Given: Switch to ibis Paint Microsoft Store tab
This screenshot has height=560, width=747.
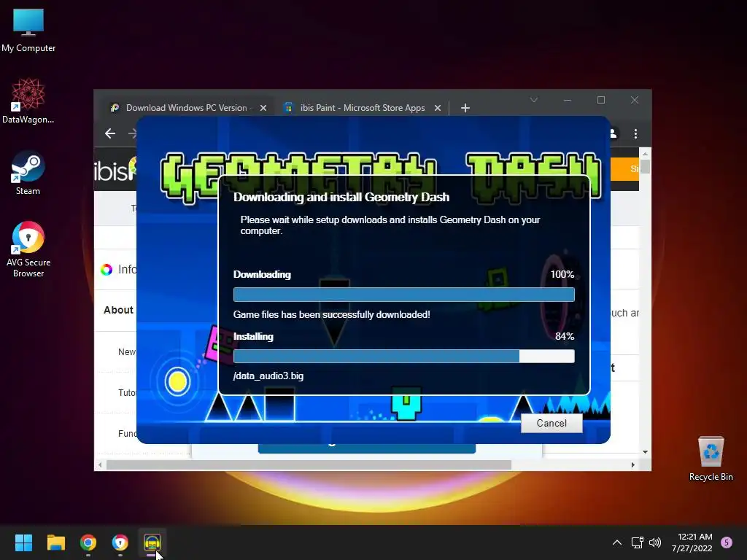Looking at the screenshot, I should (x=362, y=108).
